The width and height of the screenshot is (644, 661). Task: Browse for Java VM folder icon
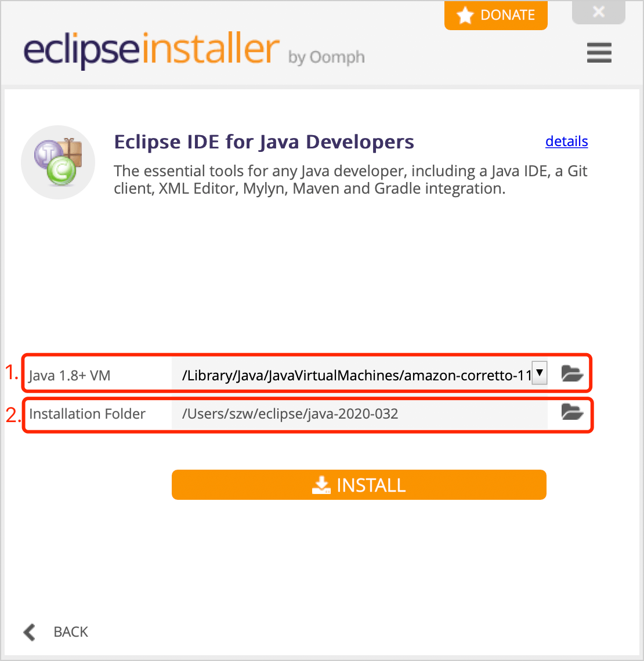click(572, 373)
